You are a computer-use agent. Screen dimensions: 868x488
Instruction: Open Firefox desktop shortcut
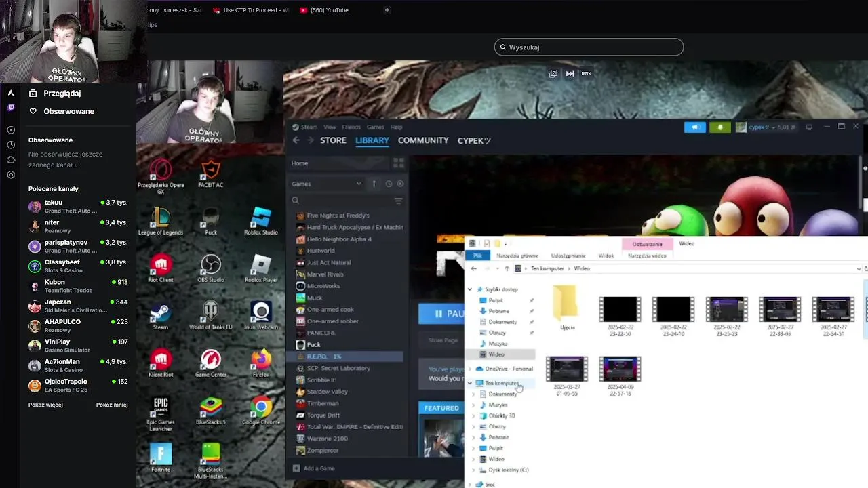tap(261, 364)
